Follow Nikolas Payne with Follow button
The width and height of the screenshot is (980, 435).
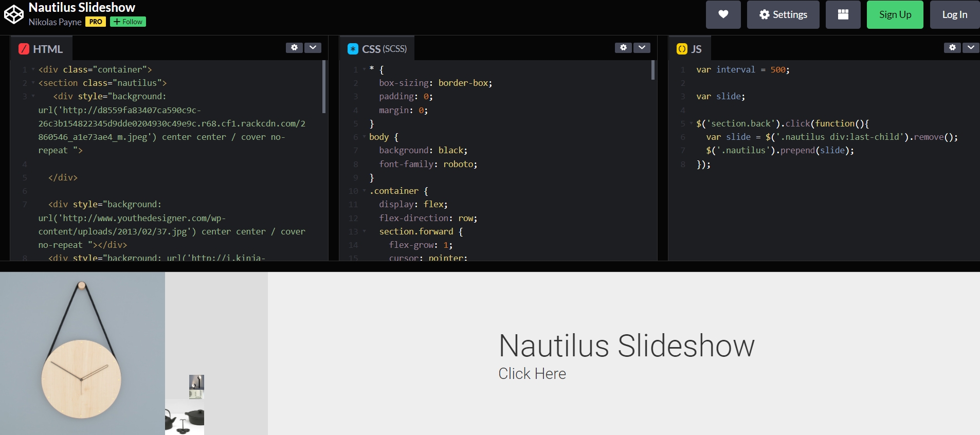(128, 22)
